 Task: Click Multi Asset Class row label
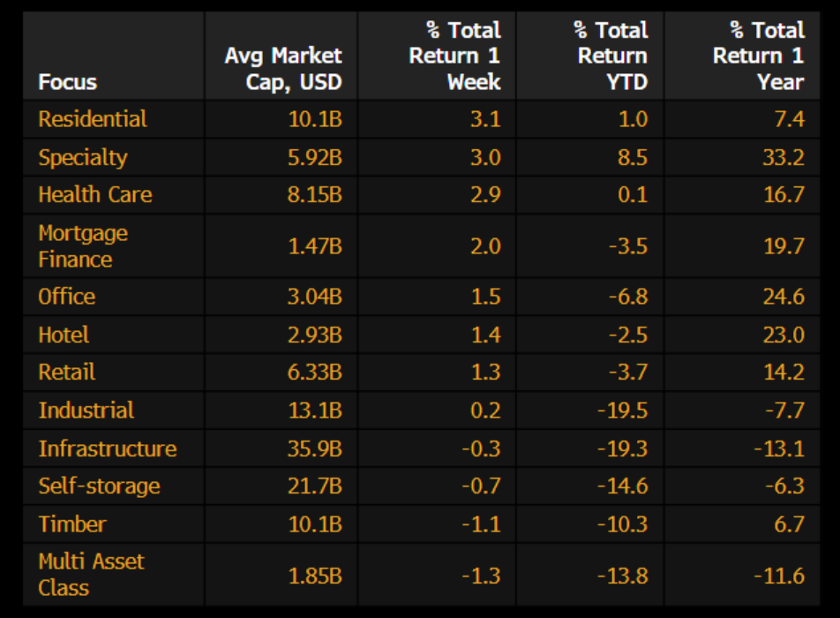pyautogui.click(x=91, y=575)
